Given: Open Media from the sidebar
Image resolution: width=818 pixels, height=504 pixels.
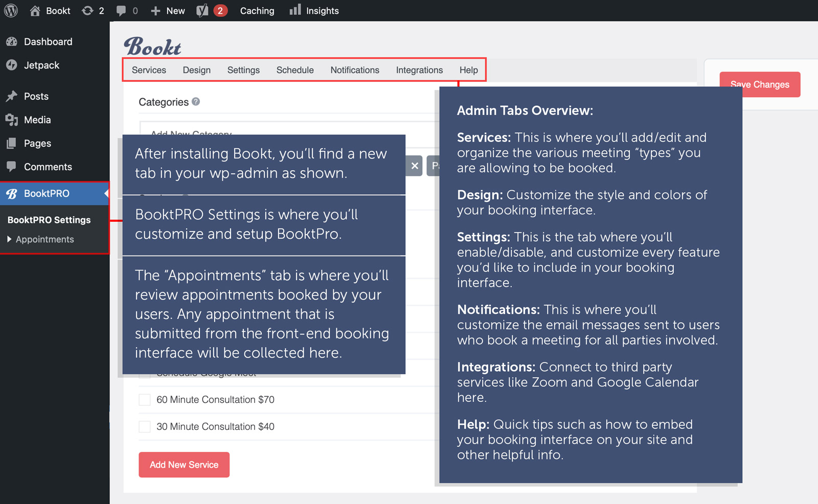Looking at the screenshot, I should pos(37,120).
